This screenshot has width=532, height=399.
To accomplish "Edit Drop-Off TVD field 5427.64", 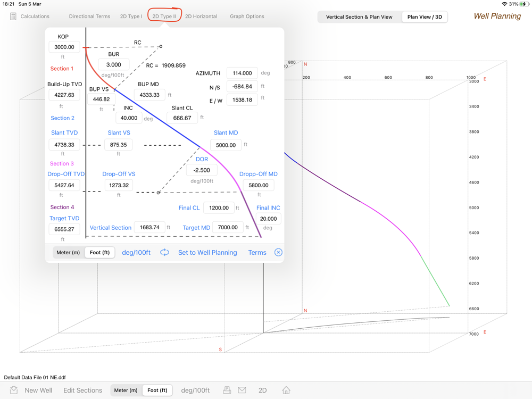I will point(64,185).
